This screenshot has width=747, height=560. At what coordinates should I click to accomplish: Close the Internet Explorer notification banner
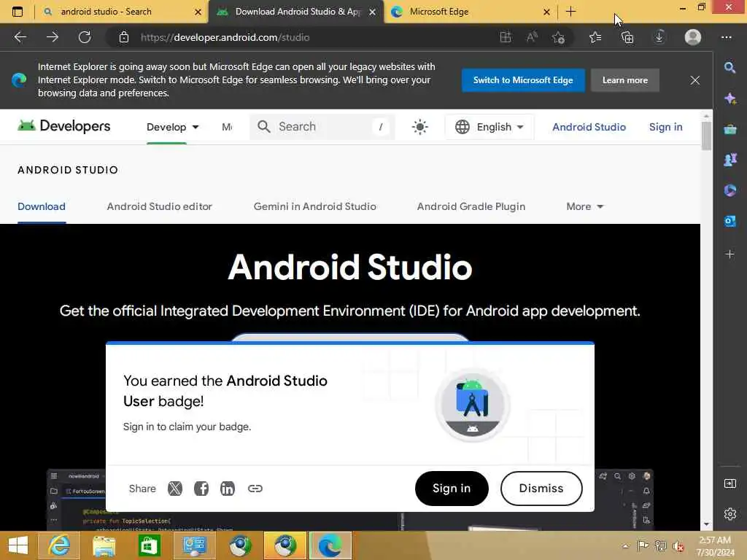695,80
